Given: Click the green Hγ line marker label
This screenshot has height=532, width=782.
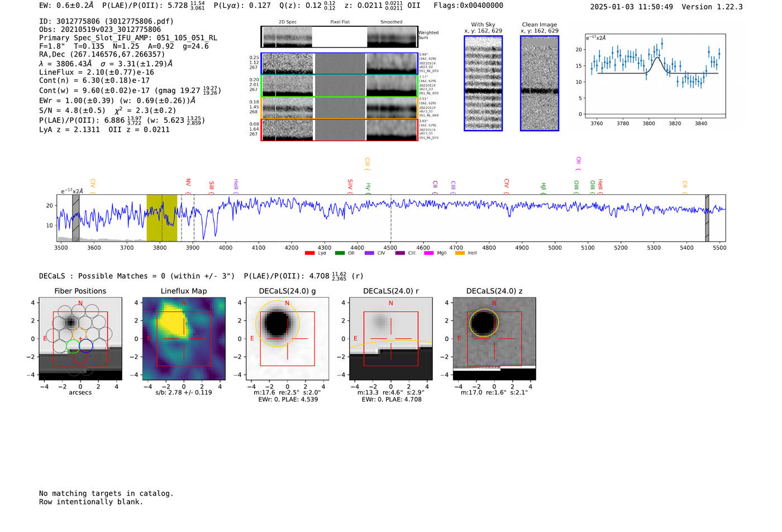Looking at the screenshot, I should (368, 188).
